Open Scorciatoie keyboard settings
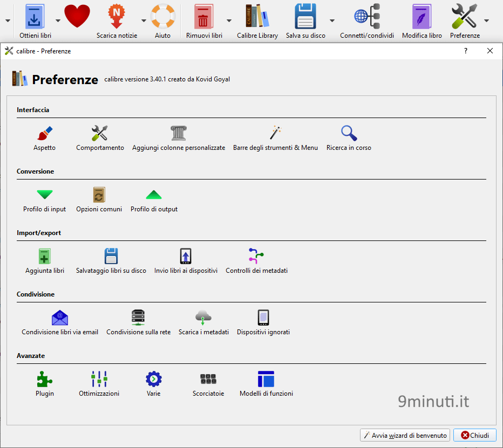This screenshot has height=448, width=503. click(x=208, y=384)
